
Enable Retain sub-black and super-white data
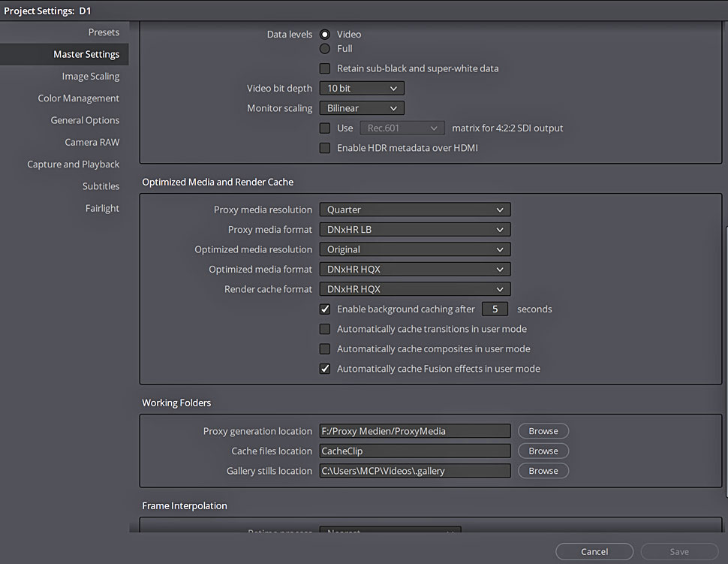(324, 69)
